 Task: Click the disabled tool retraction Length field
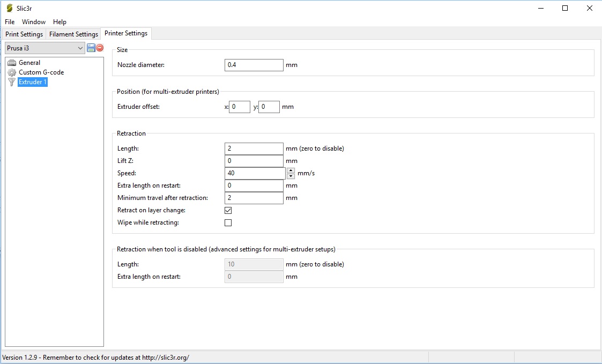(x=254, y=264)
